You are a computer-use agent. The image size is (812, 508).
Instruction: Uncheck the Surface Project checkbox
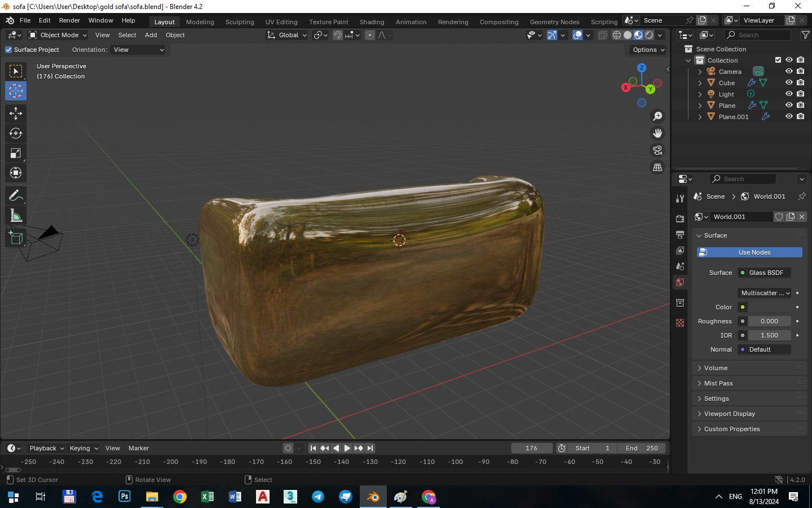(x=8, y=50)
